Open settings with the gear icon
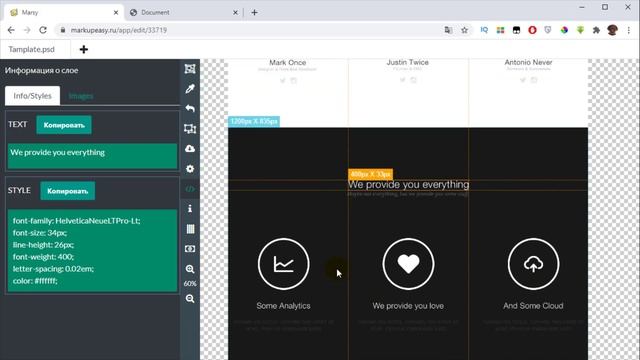Viewport: 640px width, 360px height. (x=190, y=169)
